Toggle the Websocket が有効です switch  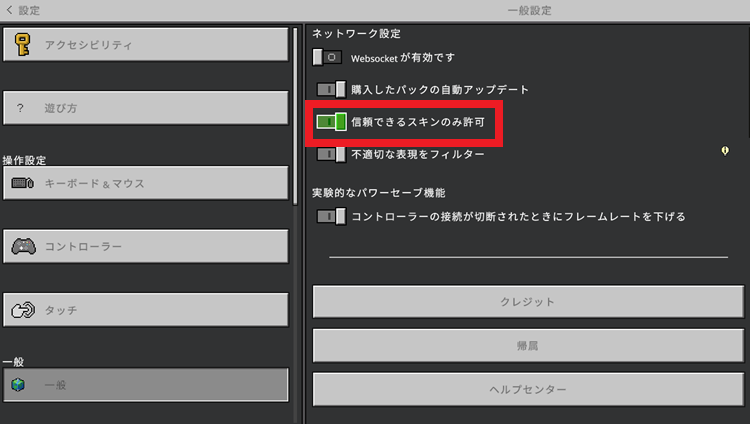tap(327, 57)
